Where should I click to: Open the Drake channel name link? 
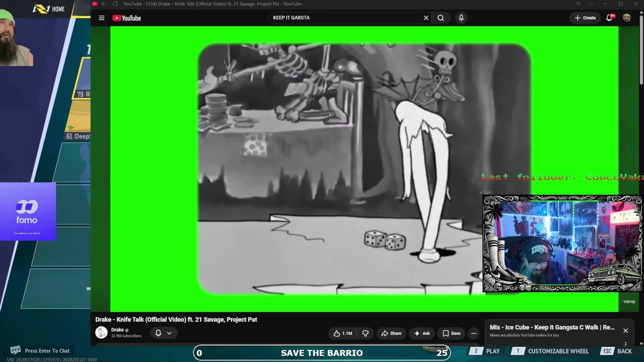[117, 330]
